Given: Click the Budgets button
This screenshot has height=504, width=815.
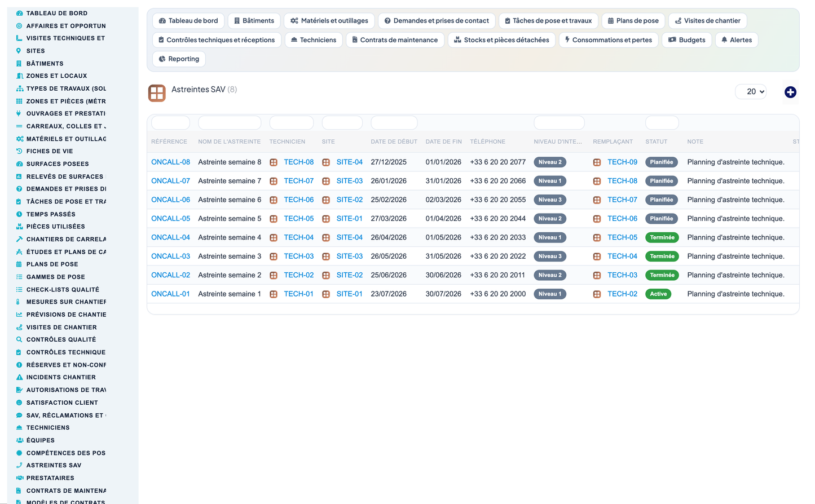Looking at the screenshot, I should [687, 40].
